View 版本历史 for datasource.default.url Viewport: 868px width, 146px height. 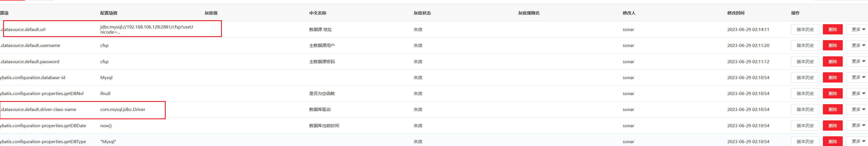pyautogui.click(x=805, y=29)
